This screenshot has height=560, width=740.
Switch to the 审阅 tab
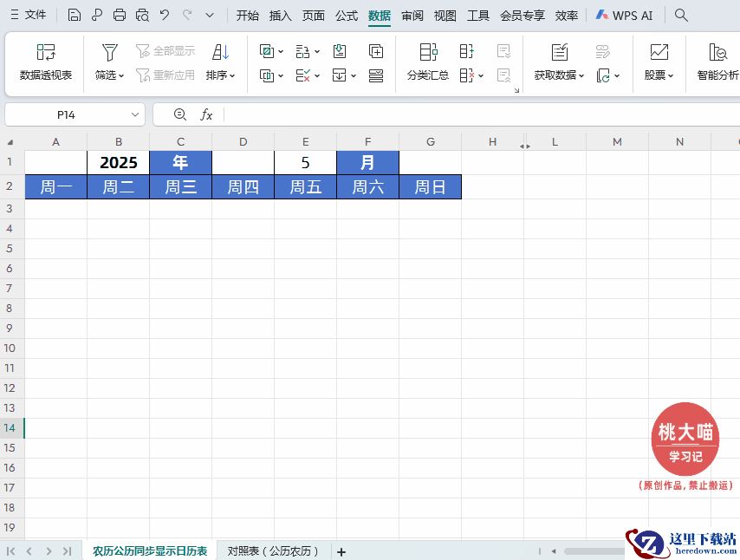[x=412, y=16]
